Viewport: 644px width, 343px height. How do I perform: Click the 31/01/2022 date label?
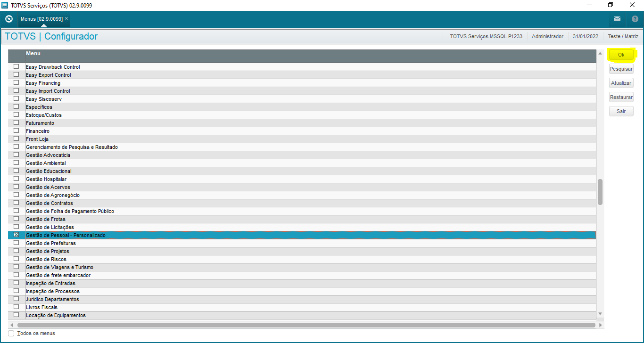tap(586, 36)
